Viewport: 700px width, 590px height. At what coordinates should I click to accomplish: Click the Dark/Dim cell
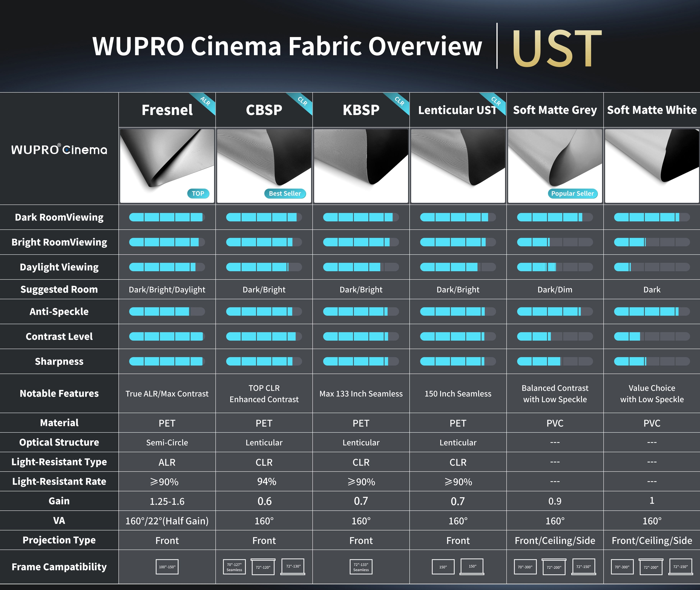click(555, 290)
